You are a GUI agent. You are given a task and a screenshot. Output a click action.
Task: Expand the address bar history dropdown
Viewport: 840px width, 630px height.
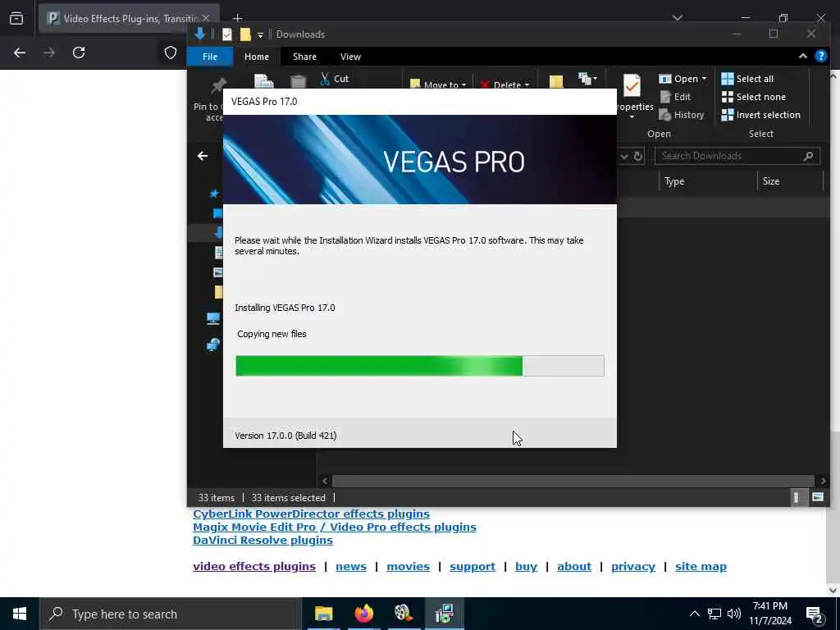624,156
